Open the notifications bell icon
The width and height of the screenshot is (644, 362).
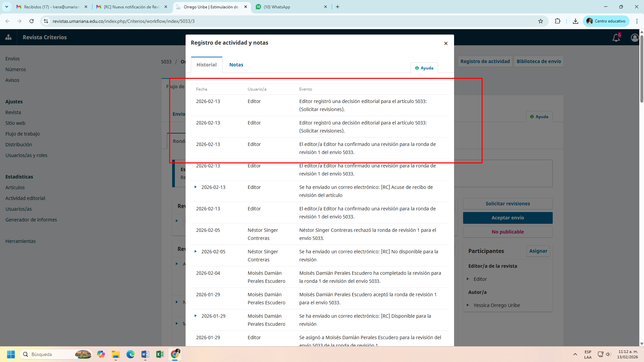point(616,38)
